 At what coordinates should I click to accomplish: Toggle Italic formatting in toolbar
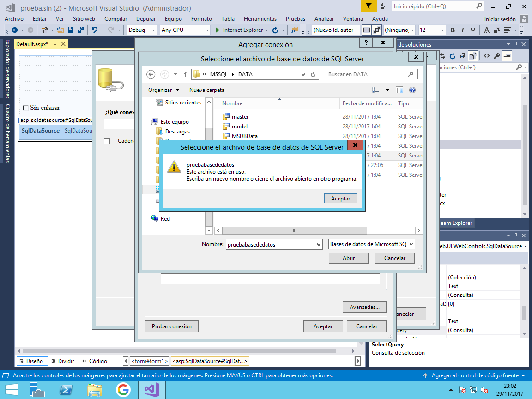pyautogui.click(x=462, y=30)
